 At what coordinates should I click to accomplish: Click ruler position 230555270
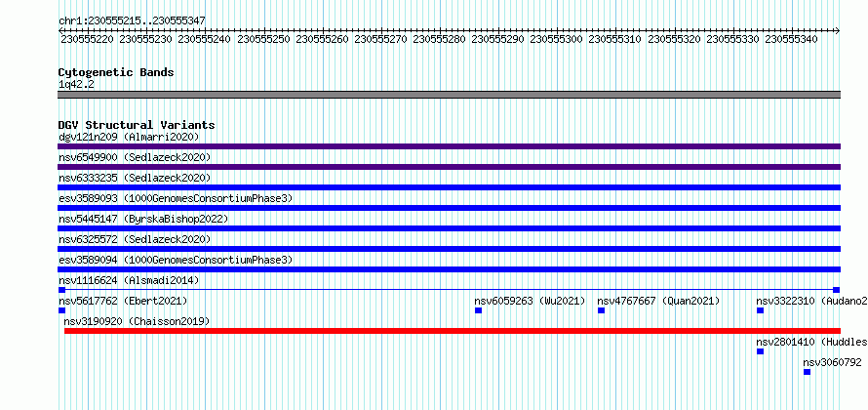381,39
